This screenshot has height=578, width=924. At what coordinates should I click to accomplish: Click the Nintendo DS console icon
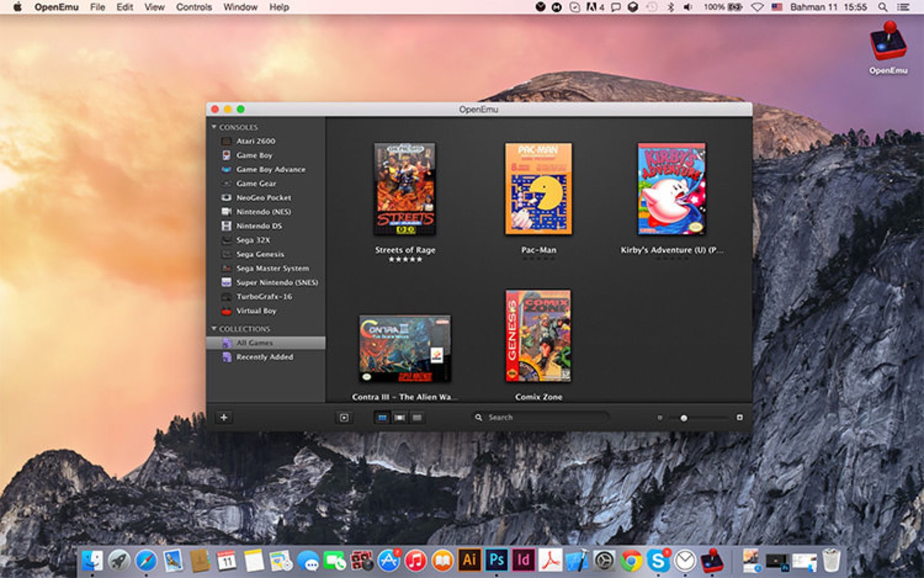pyautogui.click(x=226, y=226)
